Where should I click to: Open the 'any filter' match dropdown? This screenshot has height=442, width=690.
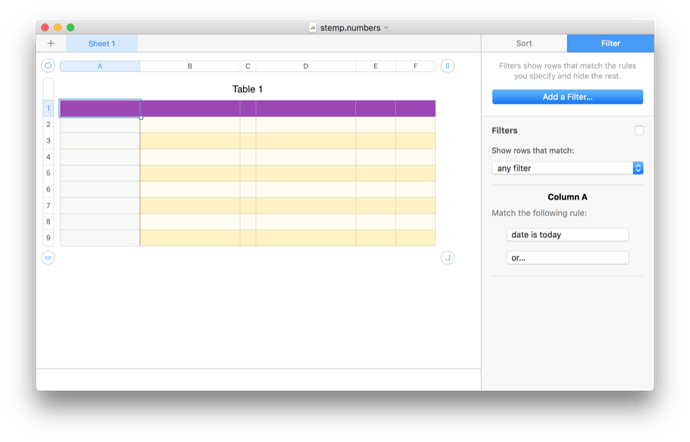(x=567, y=168)
